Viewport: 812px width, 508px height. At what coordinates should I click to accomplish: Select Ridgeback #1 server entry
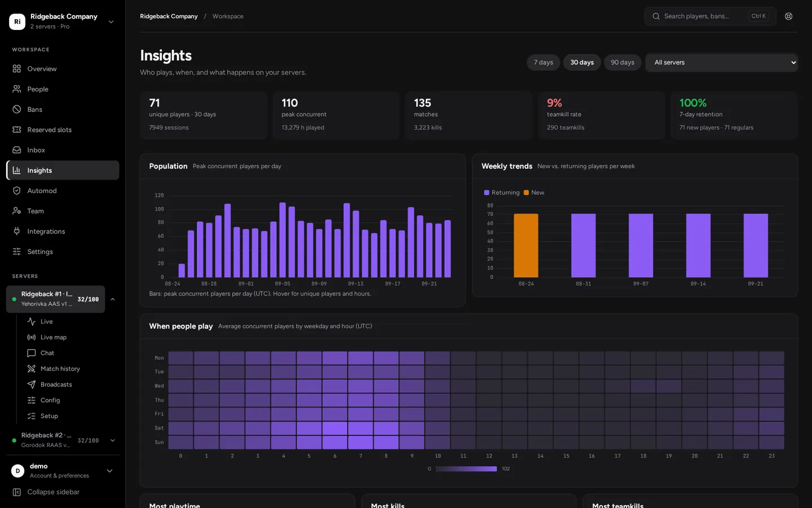pos(56,299)
